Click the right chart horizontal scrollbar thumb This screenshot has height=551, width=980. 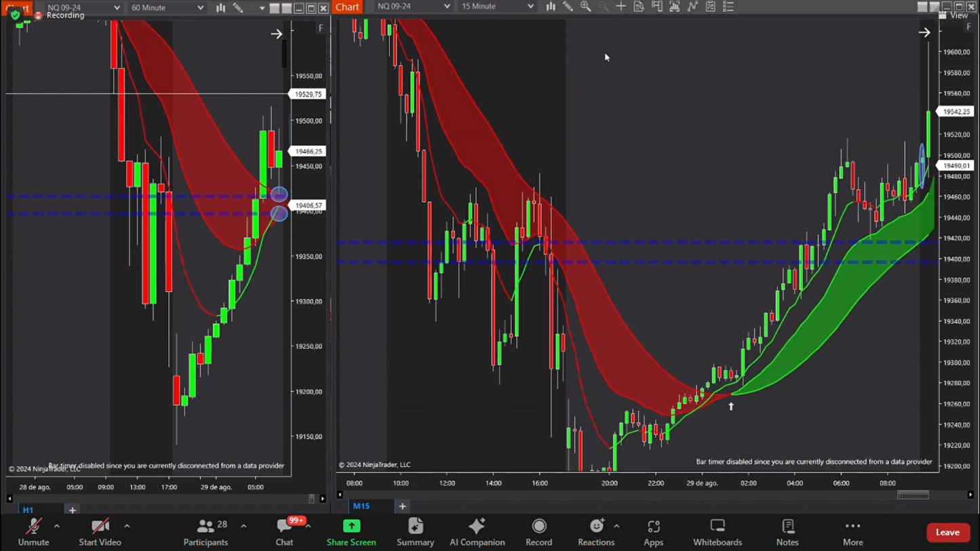click(x=913, y=495)
